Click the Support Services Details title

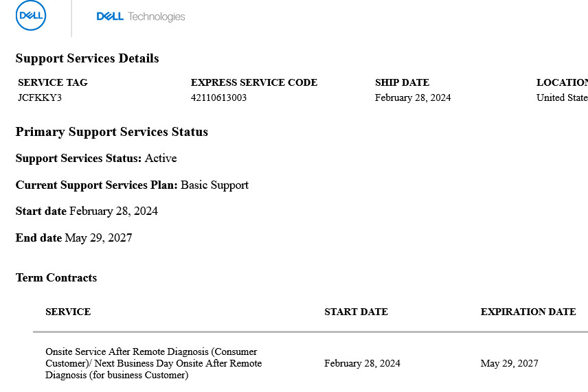coord(87,58)
